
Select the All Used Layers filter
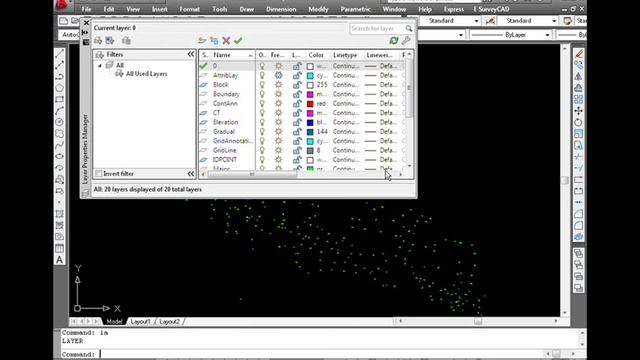click(146, 74)
